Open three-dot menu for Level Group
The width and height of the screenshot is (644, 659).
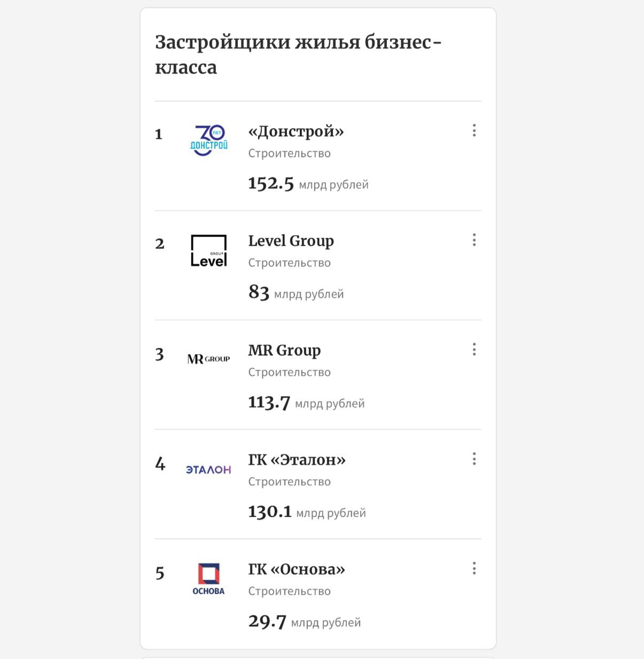click(474, 240)
